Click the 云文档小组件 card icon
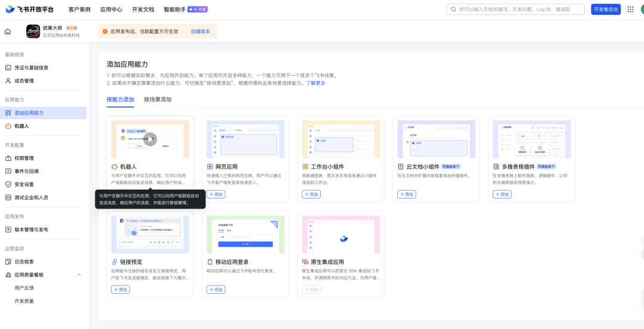Image resolution: width=644 pixels, height=329 pixels. 401,167
